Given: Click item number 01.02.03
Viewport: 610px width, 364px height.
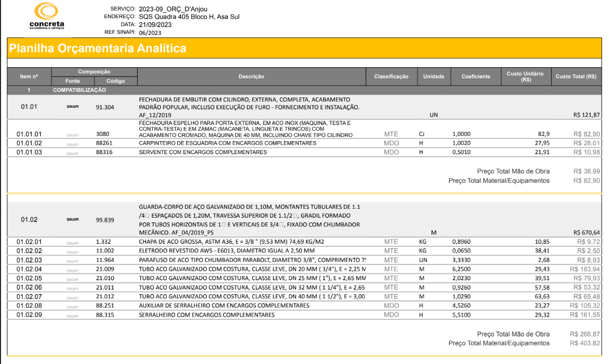Looking at the screenshot, I should (x=29, y=260).
